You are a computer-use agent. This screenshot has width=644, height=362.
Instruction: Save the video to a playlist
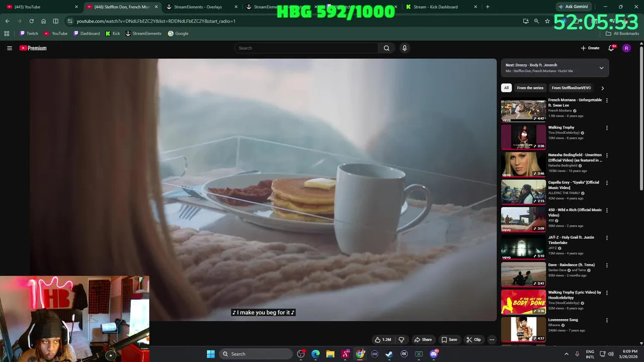(x=449, y=340)
